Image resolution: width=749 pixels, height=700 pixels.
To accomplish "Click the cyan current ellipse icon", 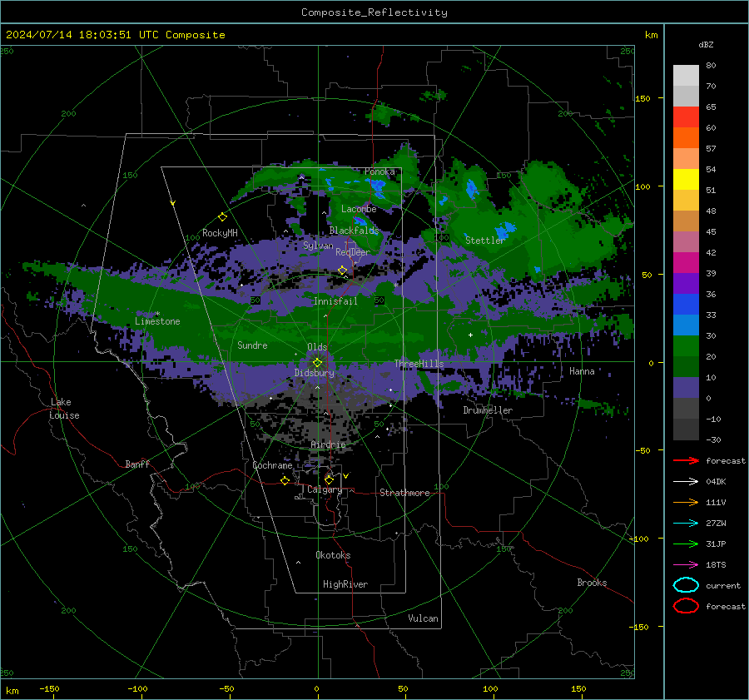I will pyautogui.click(x=686, y=585).
